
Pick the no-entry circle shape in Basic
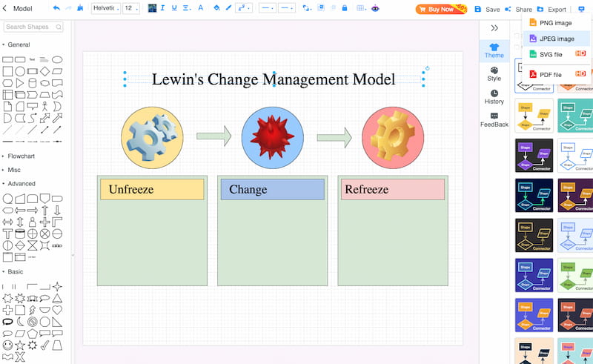pyautogui.click(x=33, y=322)
